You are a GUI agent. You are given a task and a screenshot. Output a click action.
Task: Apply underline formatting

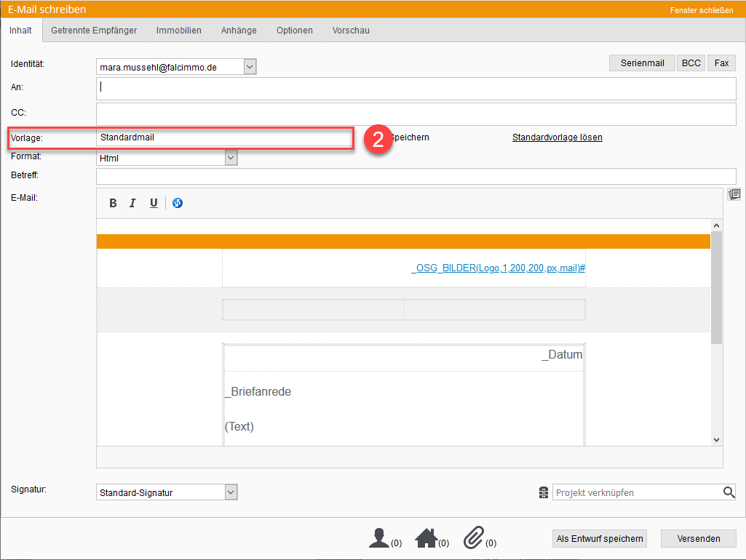(x=154, y=204)
